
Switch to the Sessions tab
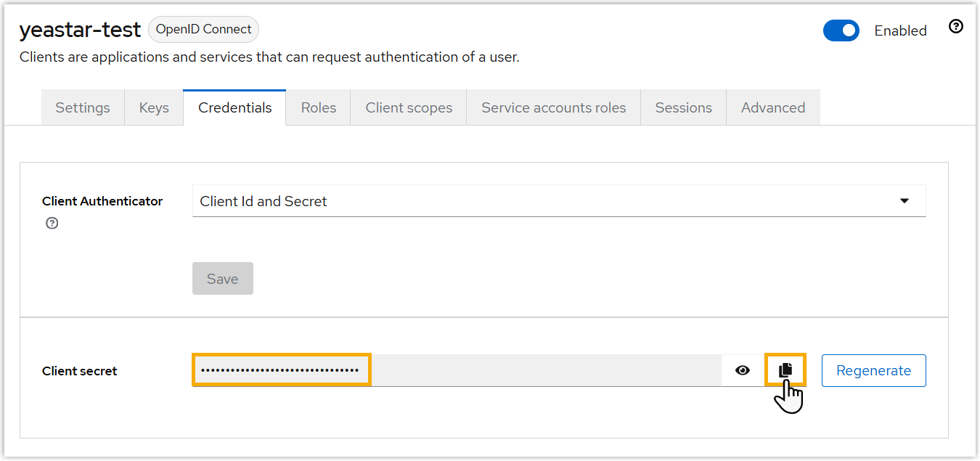683,107
